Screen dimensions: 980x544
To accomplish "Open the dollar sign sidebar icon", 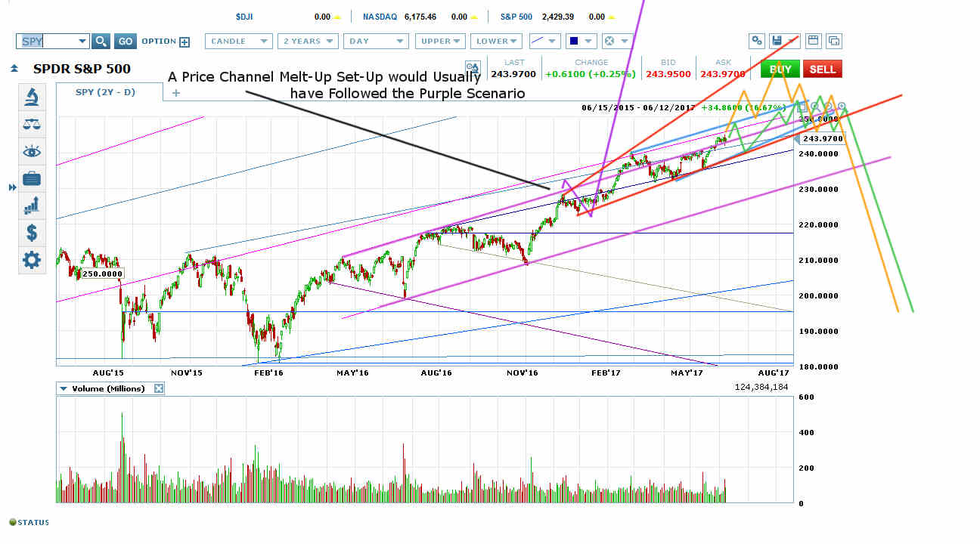I will tap(32, 232).
